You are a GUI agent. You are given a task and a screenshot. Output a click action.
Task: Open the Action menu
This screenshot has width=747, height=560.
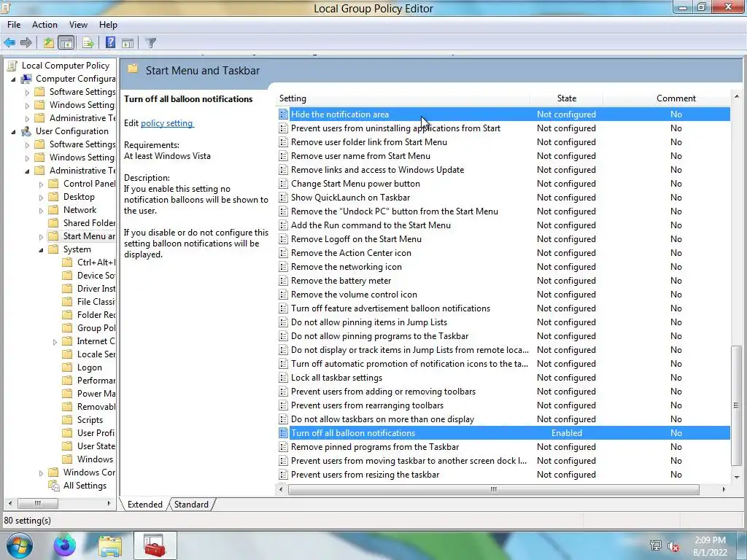pyautogui.click(x=44, y=25)
